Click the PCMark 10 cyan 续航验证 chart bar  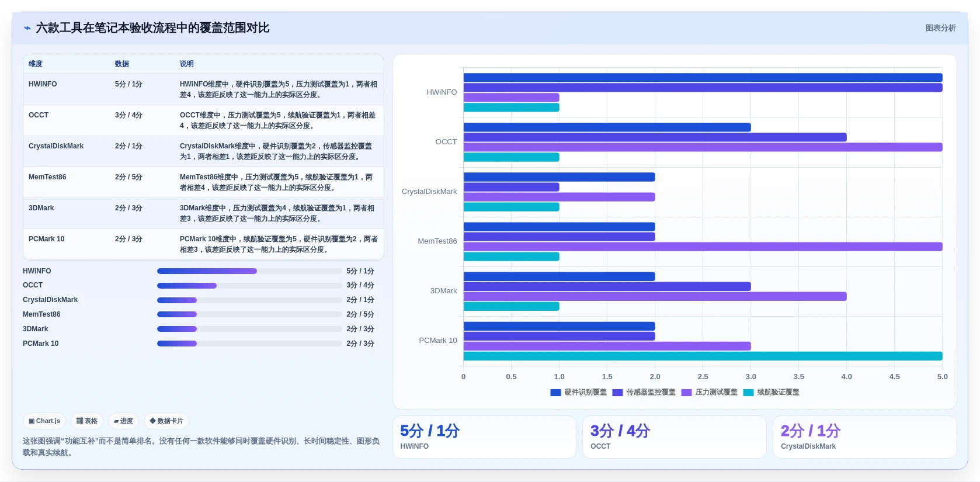click(x=703, y=356)
